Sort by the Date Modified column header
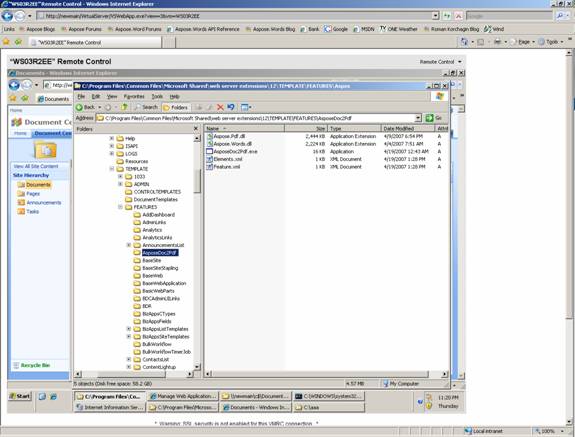 pos(408,128)
